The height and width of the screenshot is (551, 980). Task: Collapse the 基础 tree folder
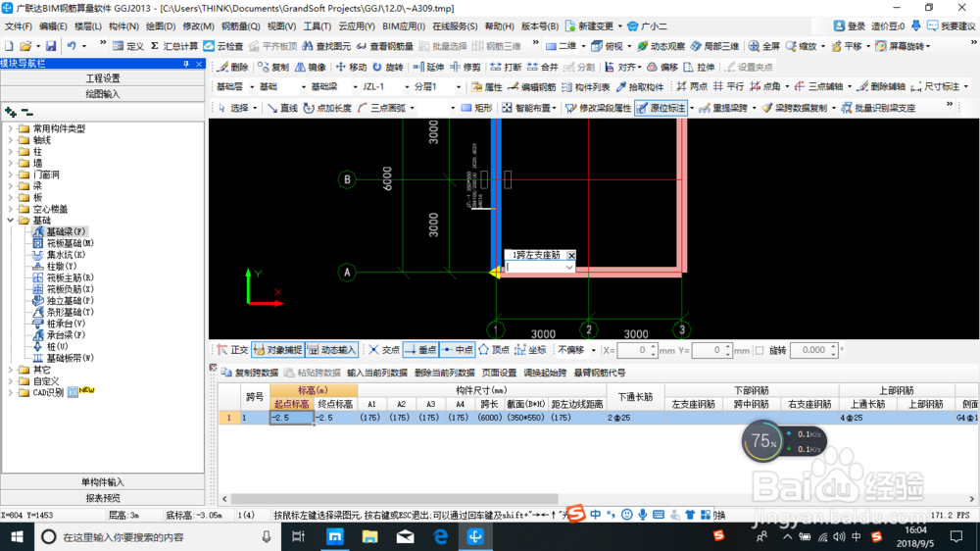10,221
